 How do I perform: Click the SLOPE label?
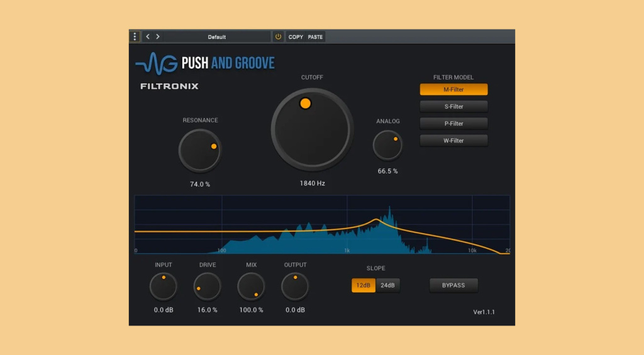pyautogui.click(x=376, y=268)
